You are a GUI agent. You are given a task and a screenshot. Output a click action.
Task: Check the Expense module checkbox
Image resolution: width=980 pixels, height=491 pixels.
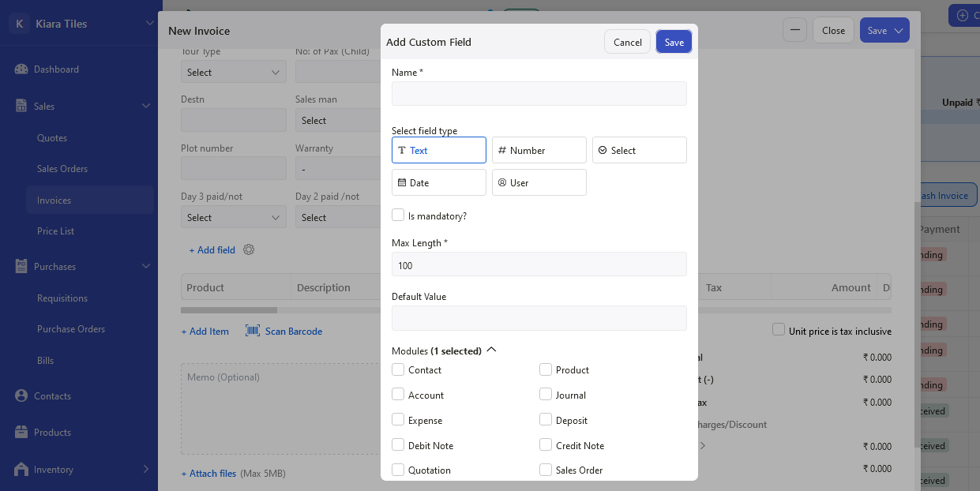pos(398,420)
